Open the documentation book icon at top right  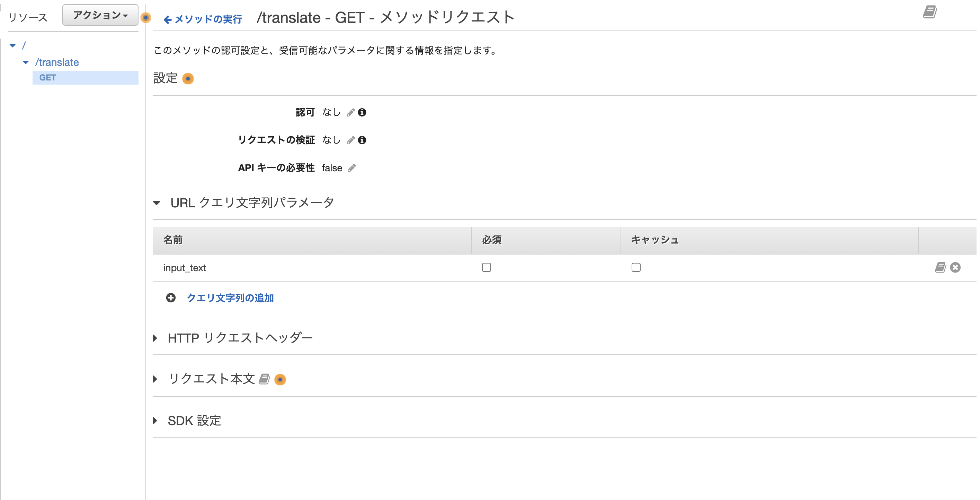[930, 12]
